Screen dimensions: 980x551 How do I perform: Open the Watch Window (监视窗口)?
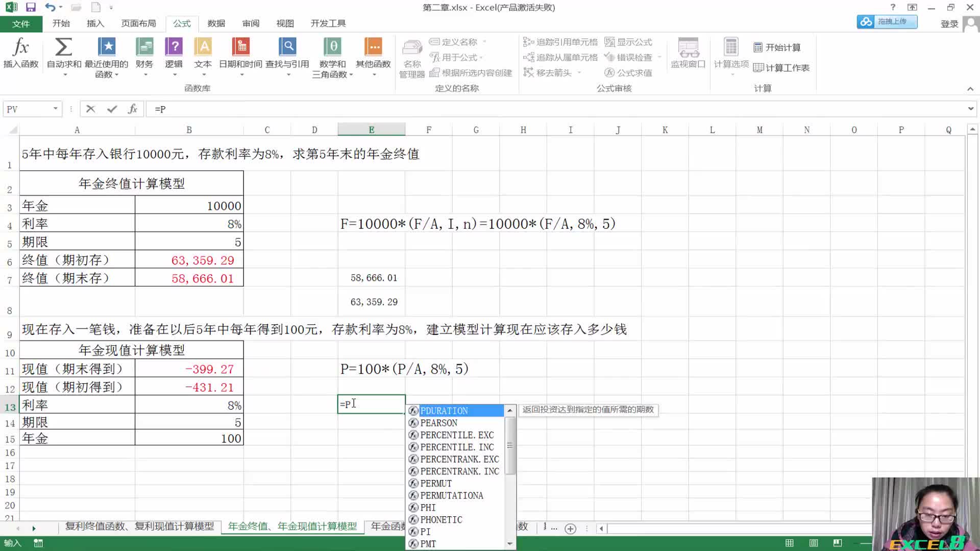coord(688,54)
